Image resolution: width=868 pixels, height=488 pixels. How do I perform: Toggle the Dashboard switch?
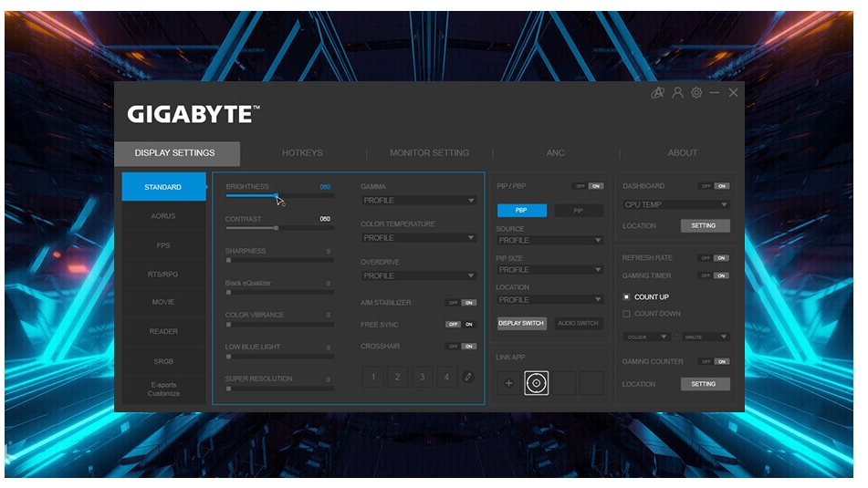(x=714, y=186)
